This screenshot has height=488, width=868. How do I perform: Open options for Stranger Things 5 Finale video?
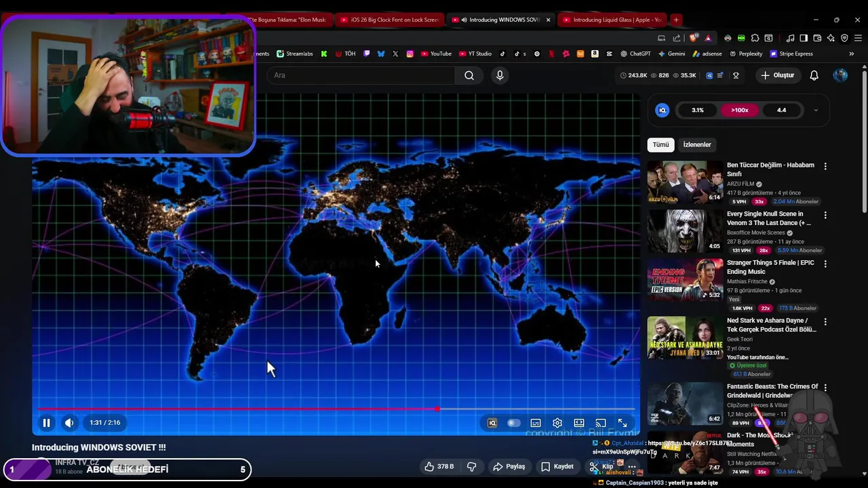tap(825, 264)
